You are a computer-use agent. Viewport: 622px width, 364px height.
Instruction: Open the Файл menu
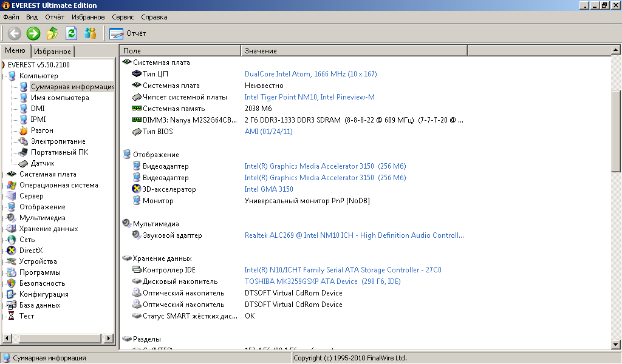(11, 17)
